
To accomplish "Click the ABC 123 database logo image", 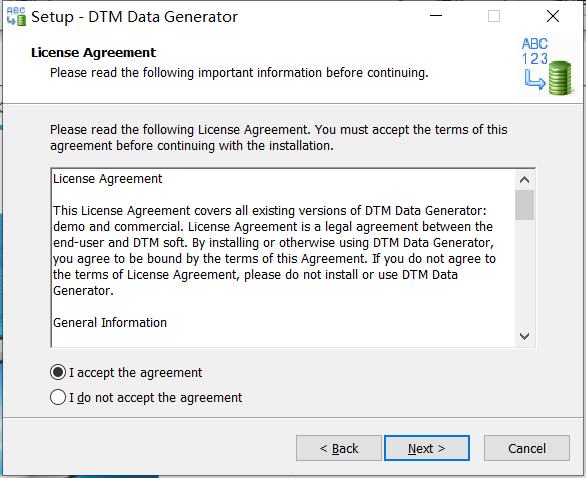I will tap(547, 67).
